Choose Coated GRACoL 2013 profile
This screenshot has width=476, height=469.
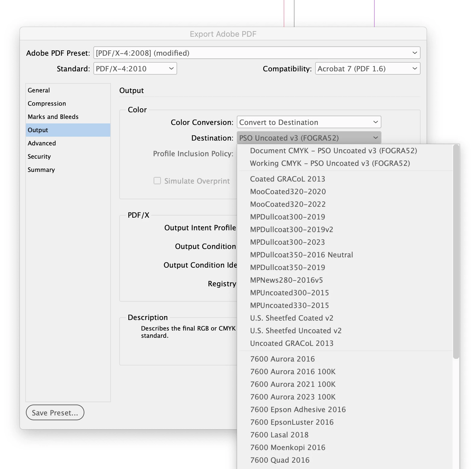click(x=345, y=179)
